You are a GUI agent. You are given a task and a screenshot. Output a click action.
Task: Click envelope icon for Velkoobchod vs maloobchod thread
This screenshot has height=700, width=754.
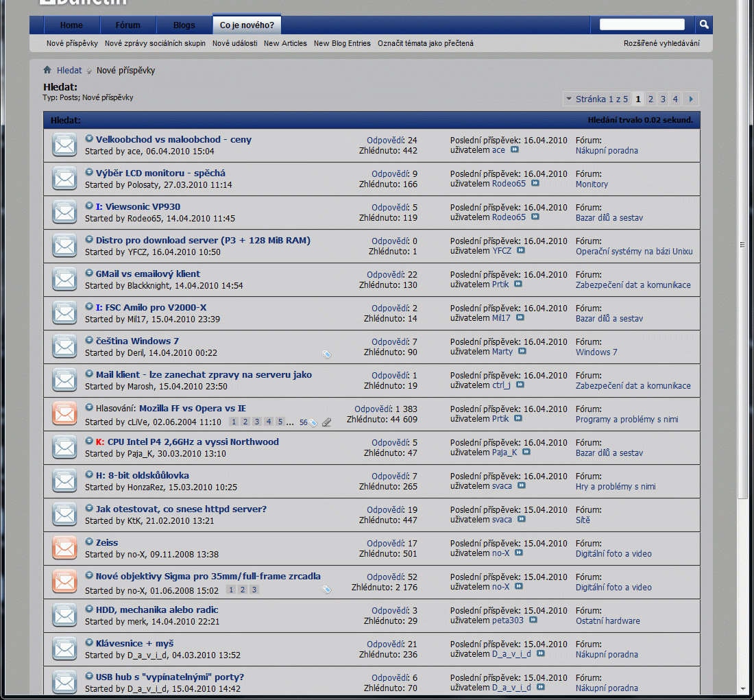65,145
